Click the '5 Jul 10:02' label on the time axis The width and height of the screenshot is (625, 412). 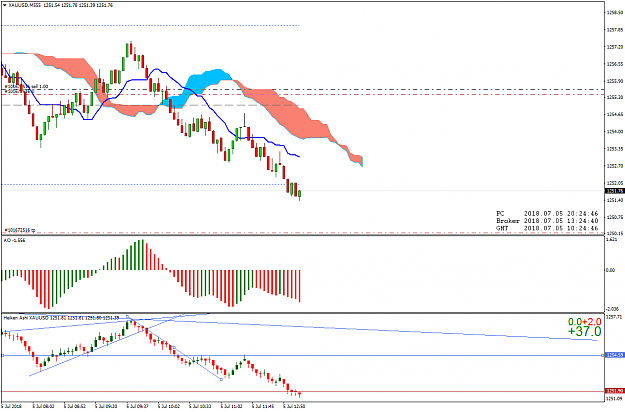tap(169, 406)
